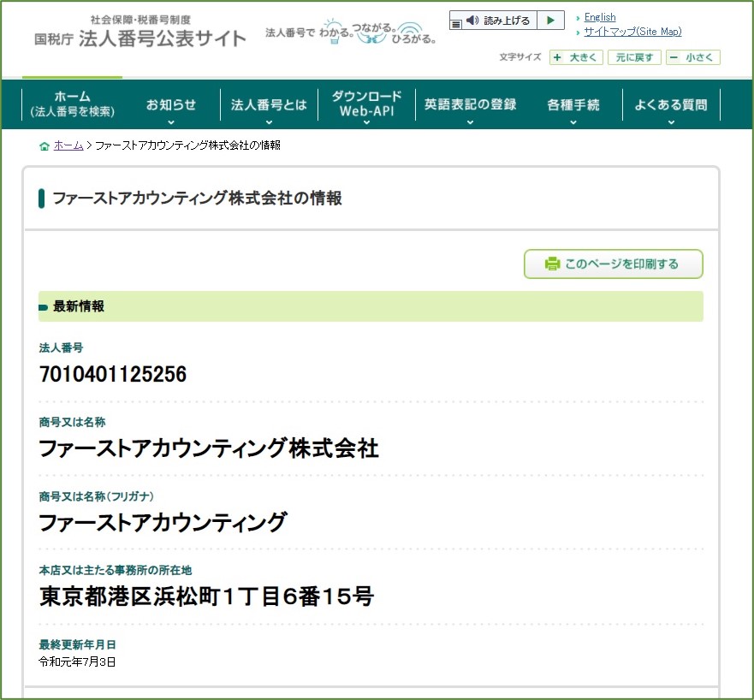The image size is (754, 700).
Task: Click the address 東京都港区浜松町1丁目6番15号
Action: pyautogui.click(x=207, y=596)
